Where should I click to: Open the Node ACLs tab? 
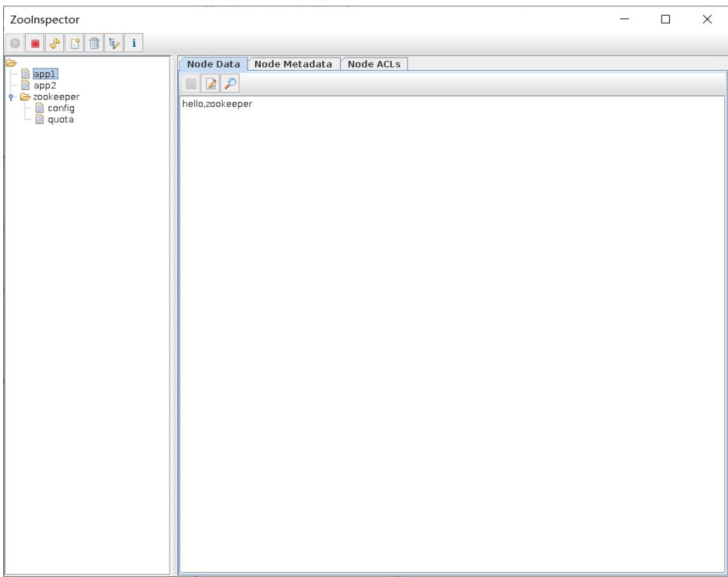[x=374, y=64]
